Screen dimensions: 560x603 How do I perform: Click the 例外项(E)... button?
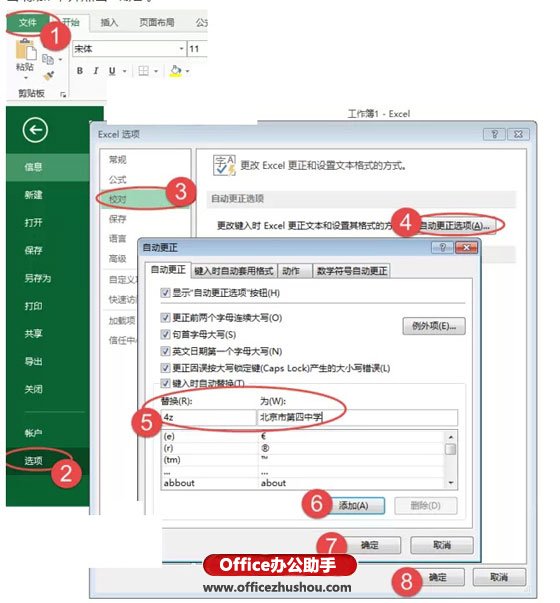click(434, 326)
